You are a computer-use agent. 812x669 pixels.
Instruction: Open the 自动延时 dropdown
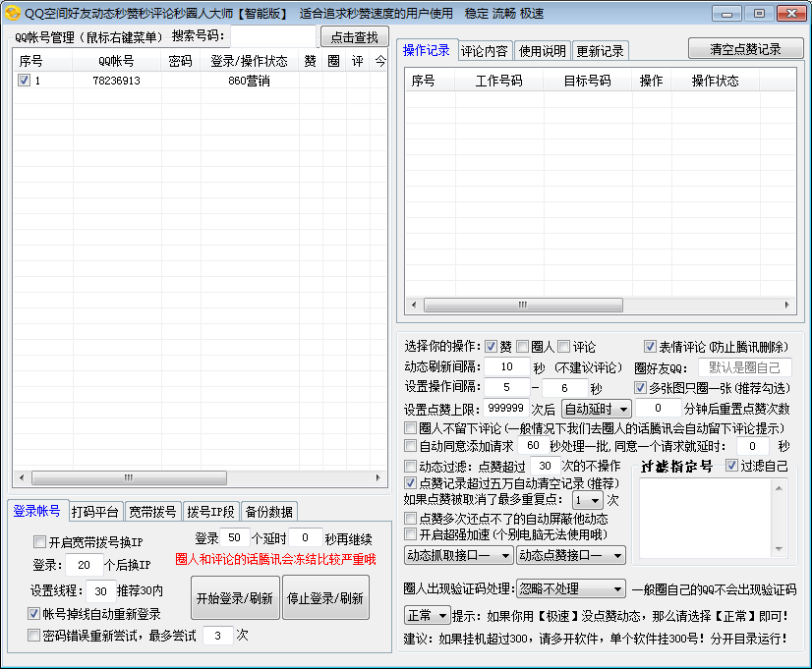point(597,409)
